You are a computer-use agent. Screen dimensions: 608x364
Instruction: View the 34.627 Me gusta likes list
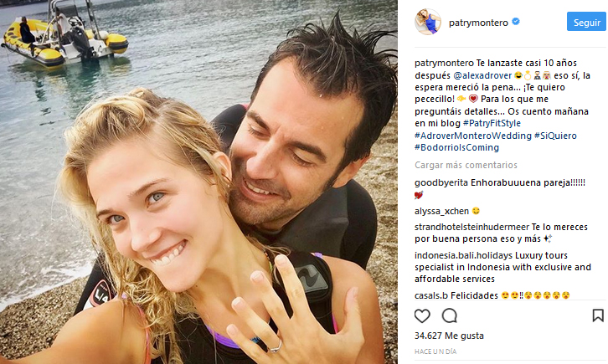tap(449, 336)
